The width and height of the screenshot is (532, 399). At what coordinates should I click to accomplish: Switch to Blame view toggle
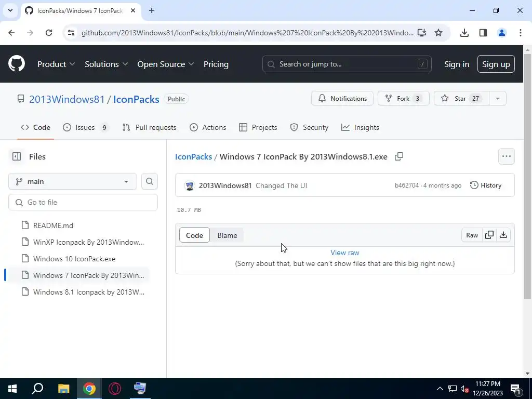coord(227,235)
